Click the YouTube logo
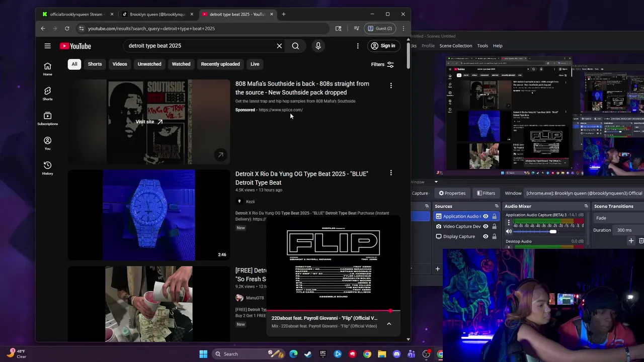The width and height of the screenshot is (644, 362). 75,46
